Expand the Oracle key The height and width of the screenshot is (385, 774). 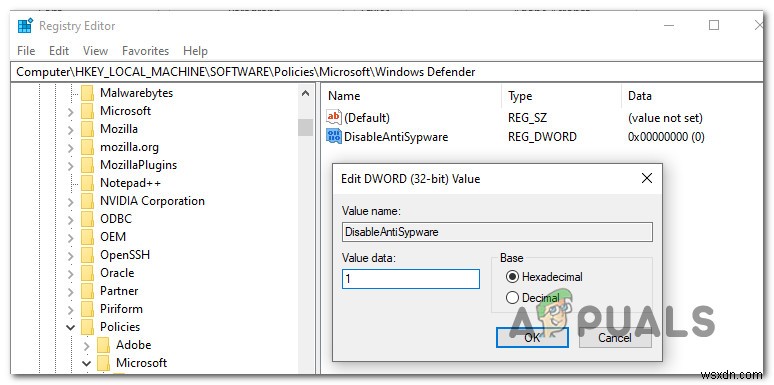[71, 274]
